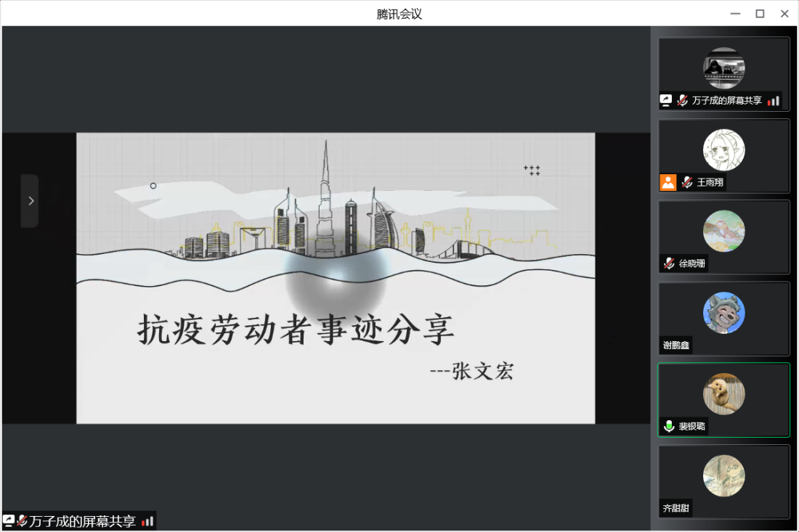
Task: Click bottom-left signal bars on shared screen
Action: click(x=147, y=521)
